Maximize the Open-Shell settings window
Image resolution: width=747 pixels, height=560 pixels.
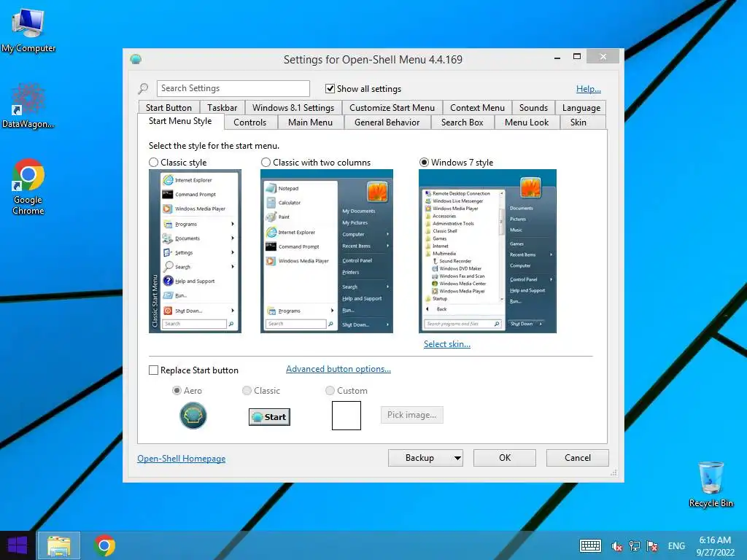577,57
